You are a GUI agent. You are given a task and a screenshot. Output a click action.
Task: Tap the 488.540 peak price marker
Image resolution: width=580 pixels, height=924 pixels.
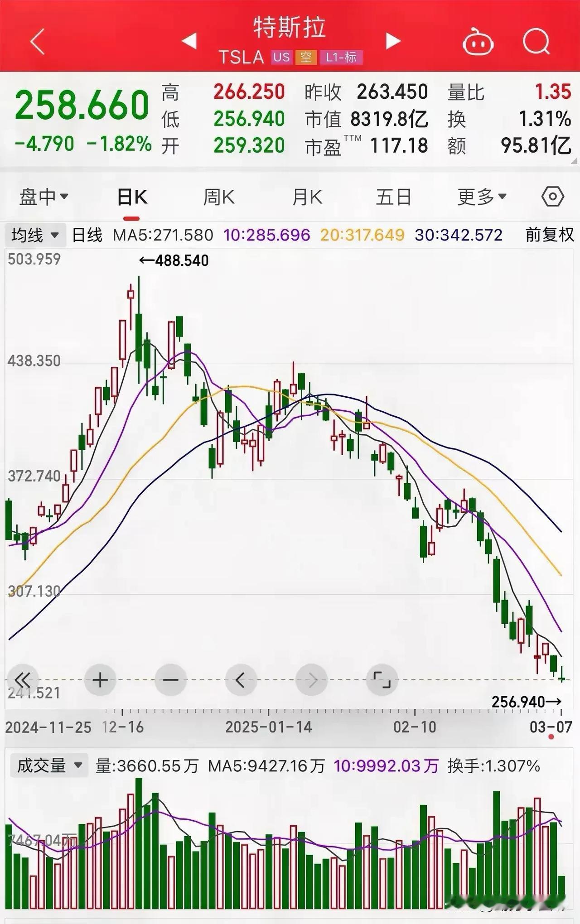(174, 260)
